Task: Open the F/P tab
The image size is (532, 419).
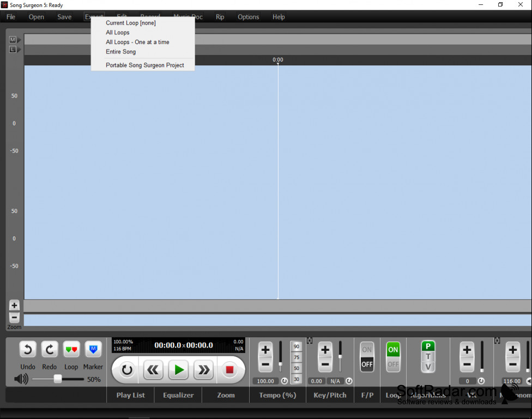Action: [367, 395]
